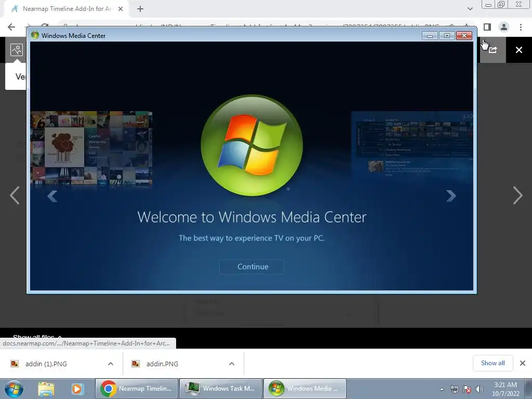This screenshot has width=532, height=399.
Task: Restore down the Chrome window
Action: (x=501, y=4)
